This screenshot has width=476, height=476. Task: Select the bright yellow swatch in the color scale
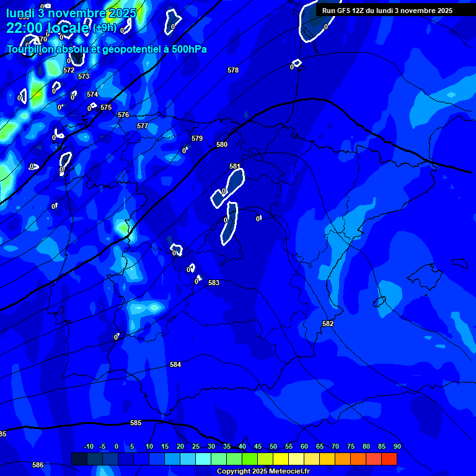click(x=281, y=459)
